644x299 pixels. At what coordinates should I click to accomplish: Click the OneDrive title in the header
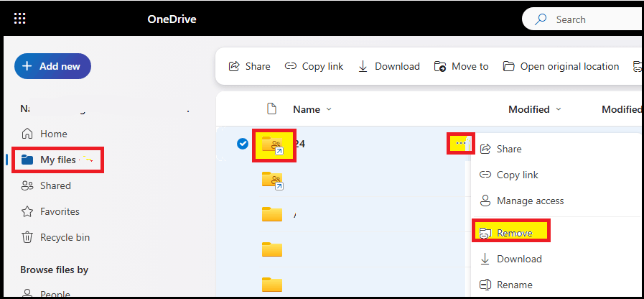click(x=172, y=19)
